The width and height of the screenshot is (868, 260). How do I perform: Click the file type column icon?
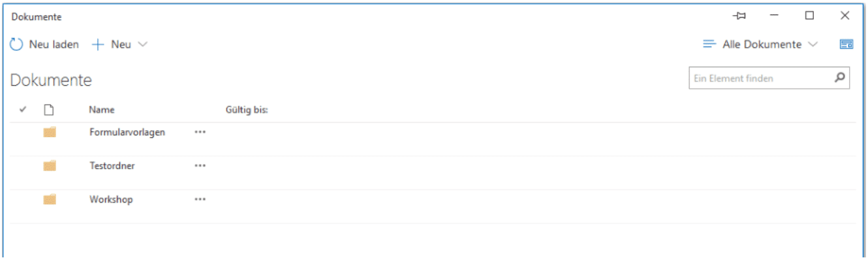pos(48,110)
